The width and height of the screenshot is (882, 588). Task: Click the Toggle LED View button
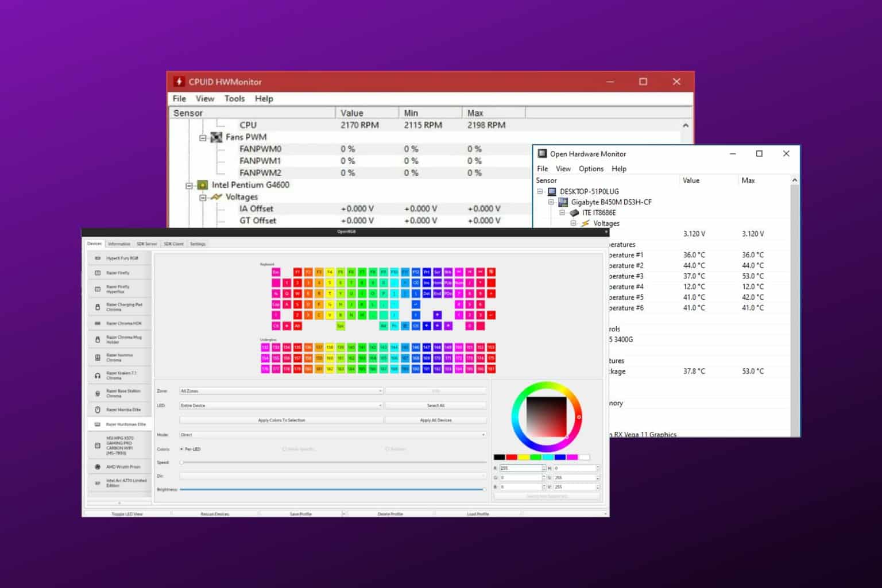pos(127,514)
